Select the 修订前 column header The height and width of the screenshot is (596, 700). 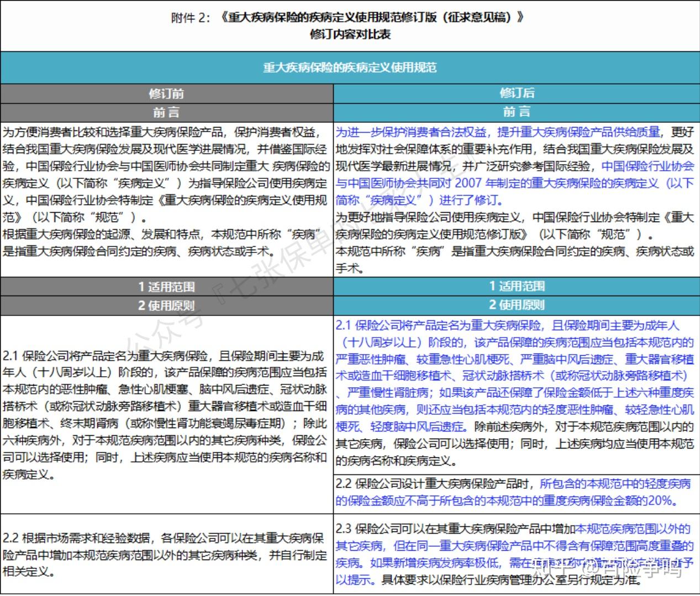point(166,93)
